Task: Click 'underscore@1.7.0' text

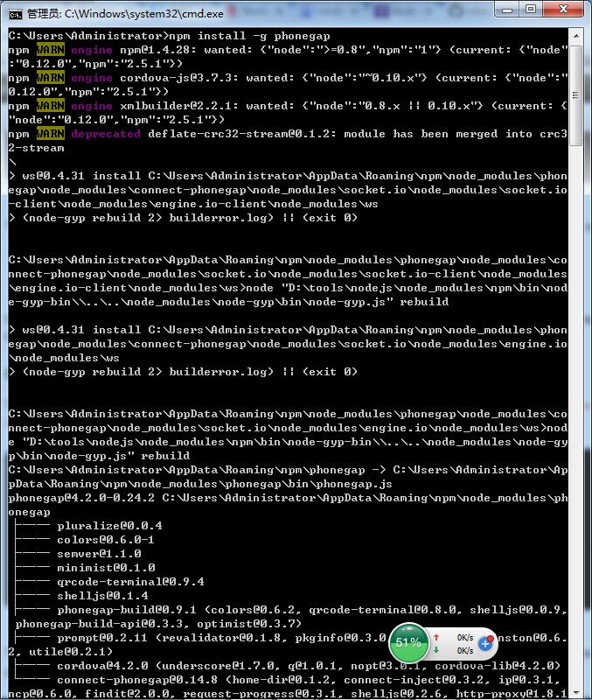Action: (x=219, y=666)
